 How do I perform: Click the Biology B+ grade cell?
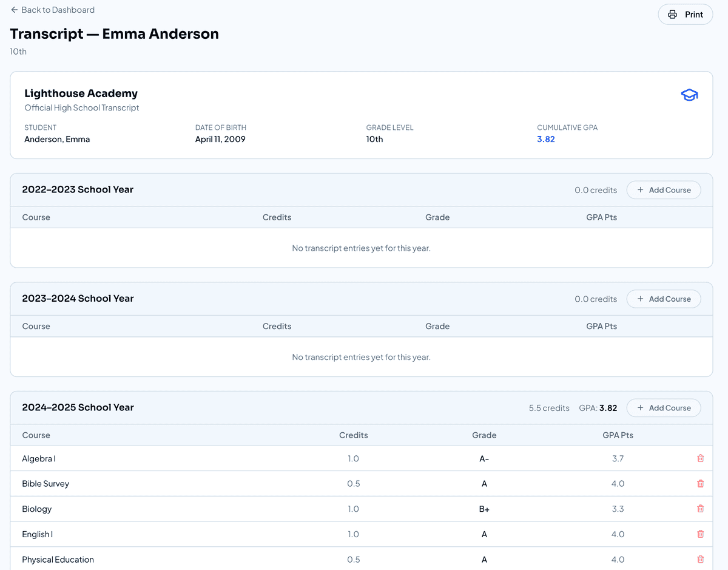click(484, 509)
